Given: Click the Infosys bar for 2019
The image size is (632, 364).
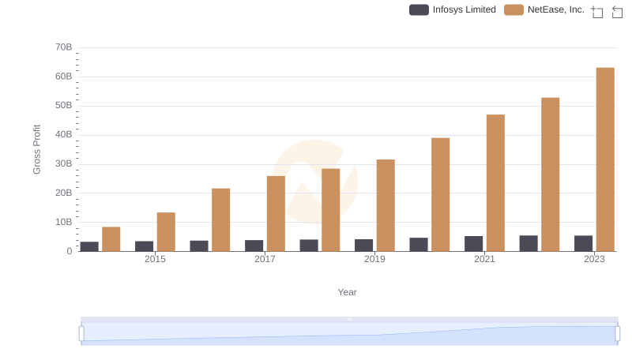Looking at the screenshot, I should [x=363, y=246].
